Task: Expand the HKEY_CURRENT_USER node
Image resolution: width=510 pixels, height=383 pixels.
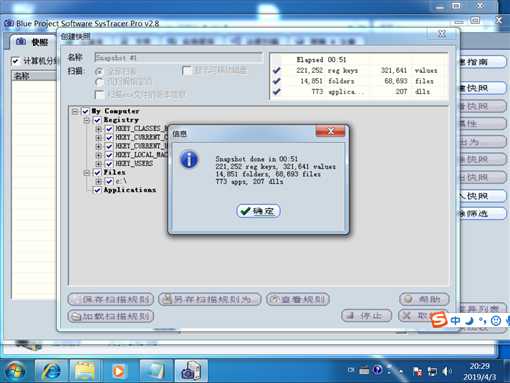Action: click(x=99, y=146)
